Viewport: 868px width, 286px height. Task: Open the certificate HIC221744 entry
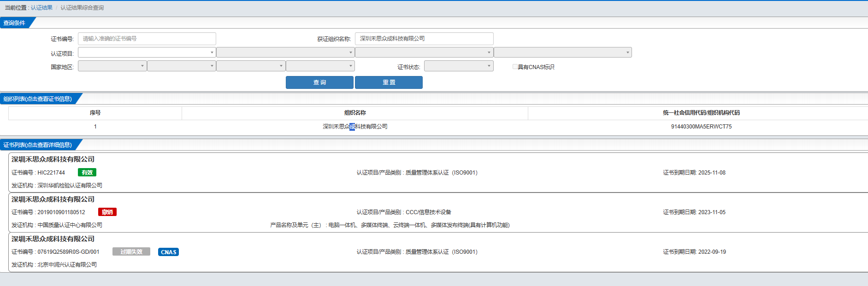pyautogui.click(x=438, y=173)
